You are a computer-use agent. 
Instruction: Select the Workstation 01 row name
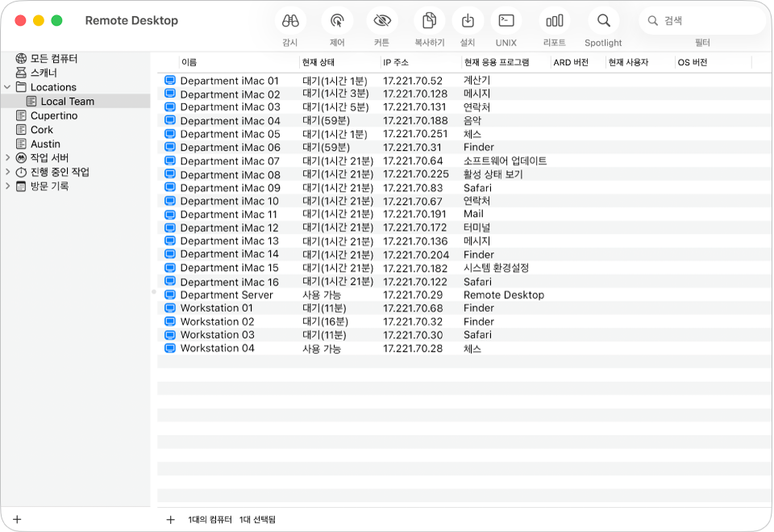tap(217, 308)
